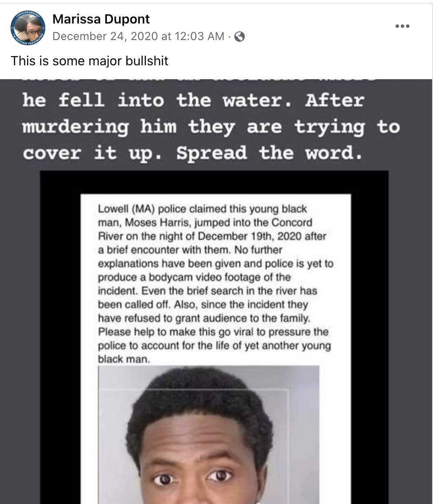Click the globe Public audience icon
The image size is (433, 504).
click(x=239, y=37)
